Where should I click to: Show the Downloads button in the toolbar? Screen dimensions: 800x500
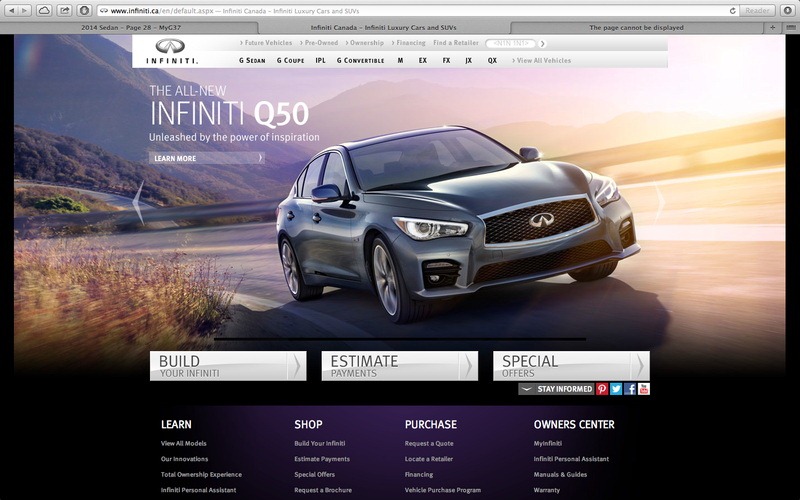787,10
